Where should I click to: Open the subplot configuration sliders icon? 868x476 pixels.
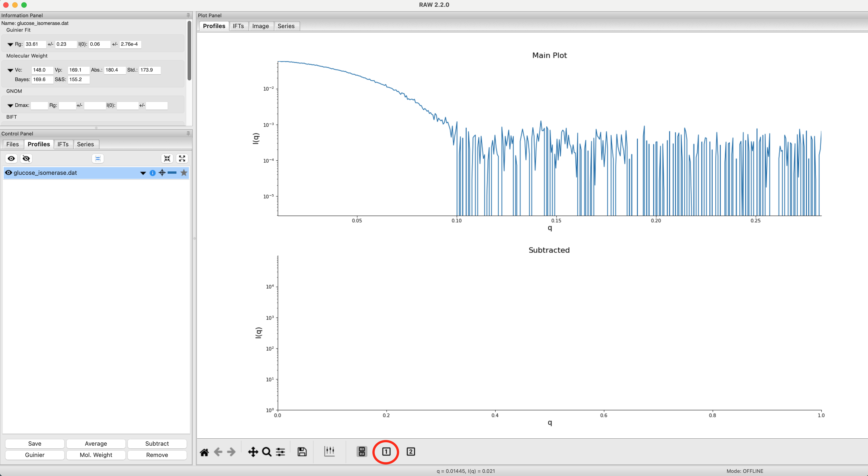(x=280, y=452)
